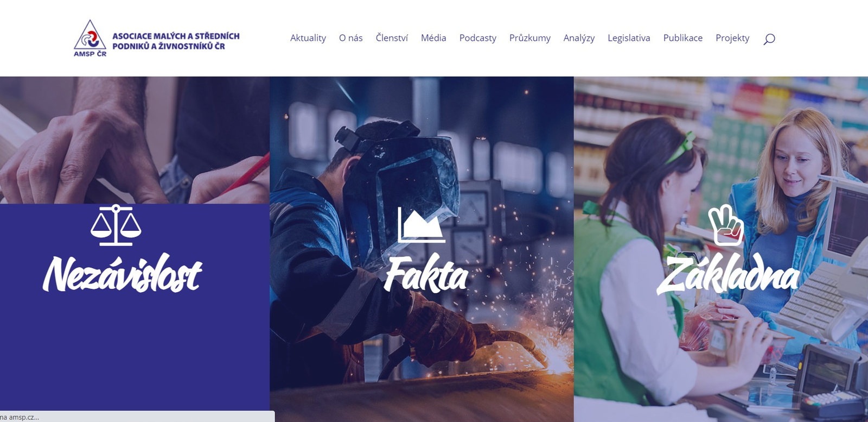Click the AMSP ČR triangle logo
The height and width of the screenshot is (422, 868).
click(90, 38)
